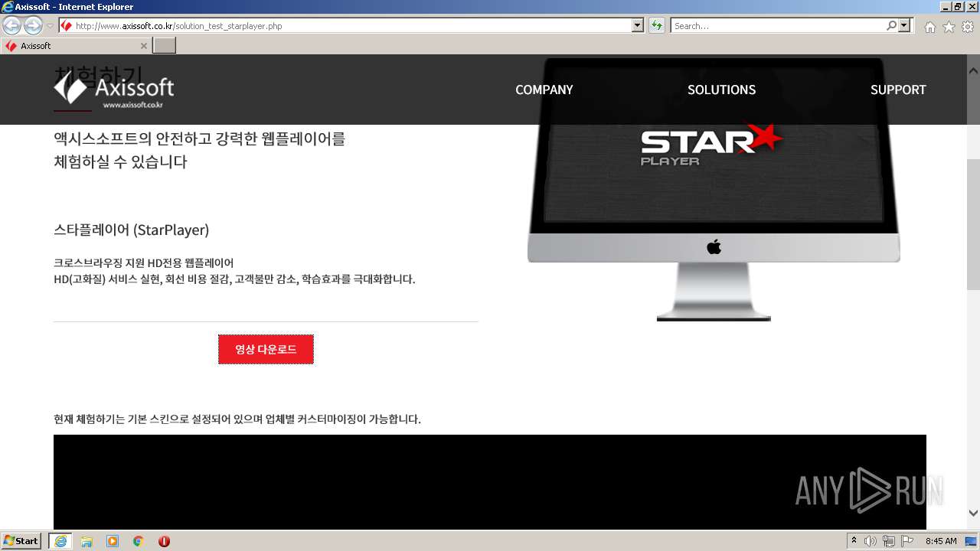Select the Axissoft browser tab
This screenshot has height=551, width=980.
[x=76, y=46]
